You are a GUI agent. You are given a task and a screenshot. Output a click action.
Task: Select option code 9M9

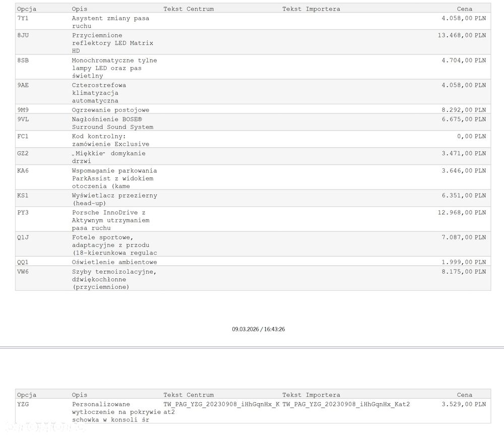click(x=23, y=110)
